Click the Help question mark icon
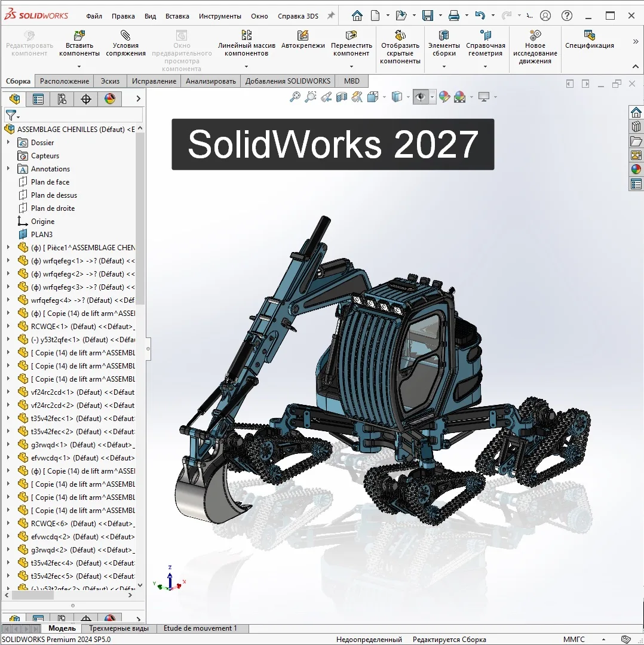This screenshot has width=644, height=645. coord(567,16)
